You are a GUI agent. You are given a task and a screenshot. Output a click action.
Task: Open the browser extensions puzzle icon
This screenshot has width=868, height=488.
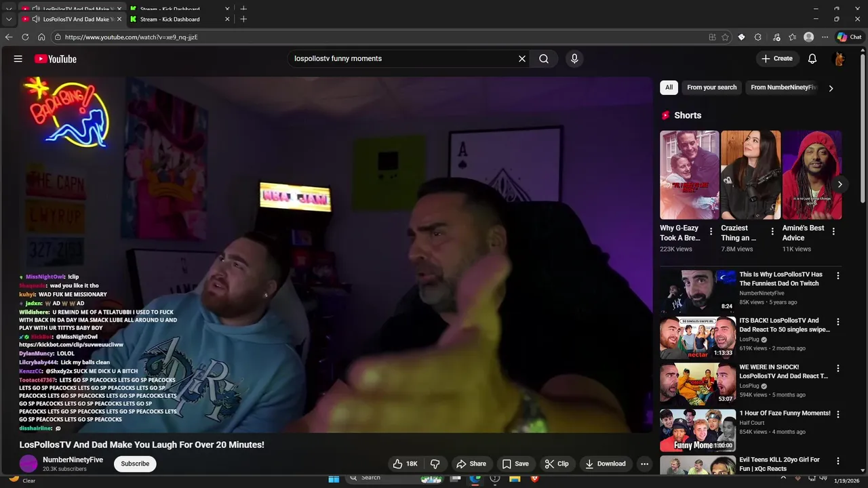coord(758,37)
